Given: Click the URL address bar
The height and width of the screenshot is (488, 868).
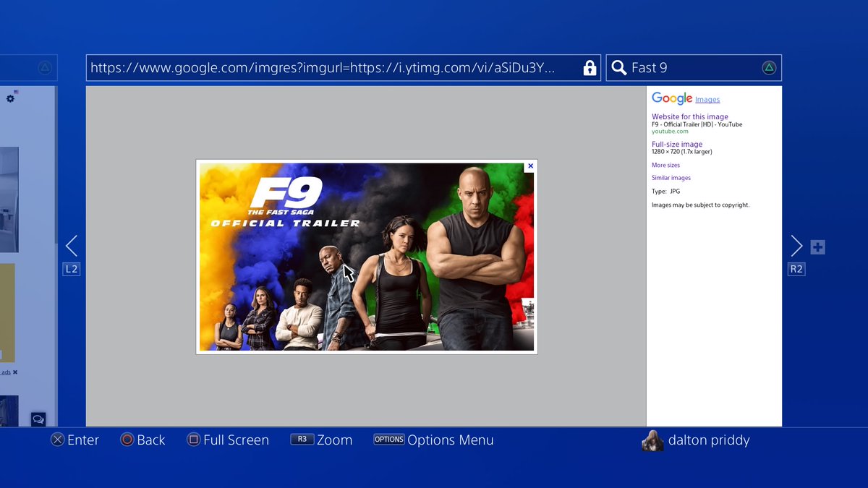Looking at the screenshot, I should pyautogui.click(x=343, y=68).
